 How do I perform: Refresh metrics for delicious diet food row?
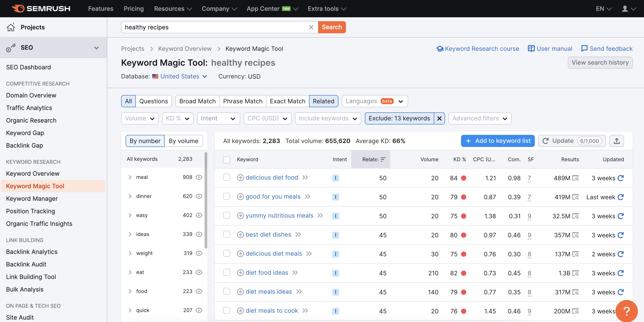[620, 178]
